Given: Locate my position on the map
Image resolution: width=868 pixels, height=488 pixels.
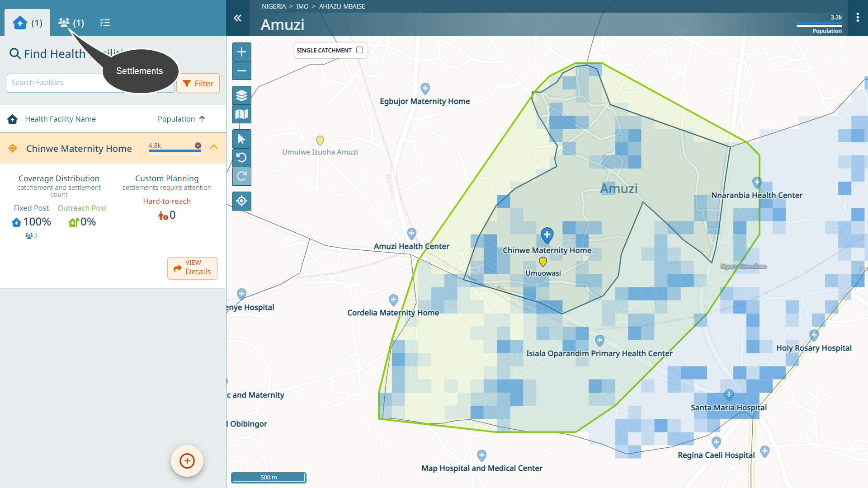Looking at the screenshot, I should pyautogui.click(x=242, y=201).
